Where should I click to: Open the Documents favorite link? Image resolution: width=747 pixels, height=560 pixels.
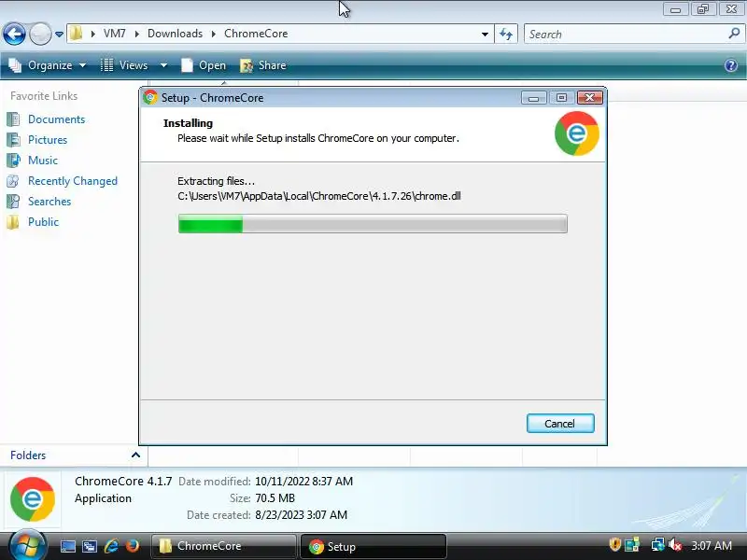click(x=56, y=119)
